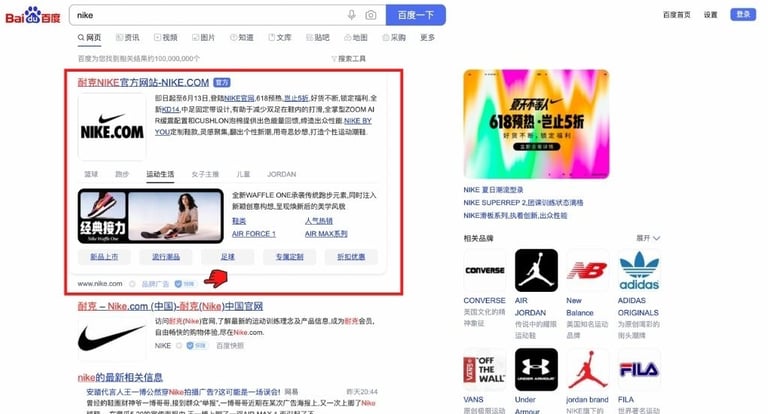
Task: Click the 618预热 岂止5折 ad banner
Action: (x=536, y=124)
